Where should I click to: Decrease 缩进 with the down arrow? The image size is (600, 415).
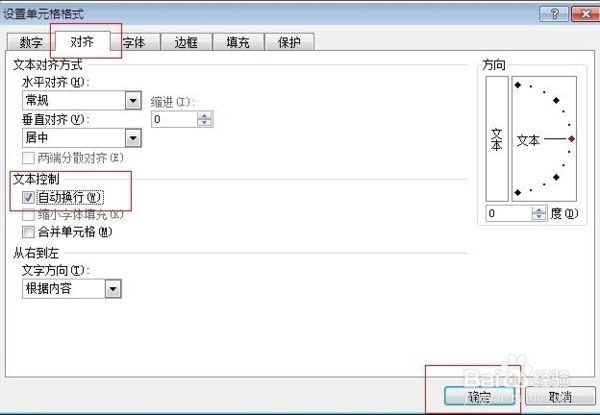click(x=204, y=123)
